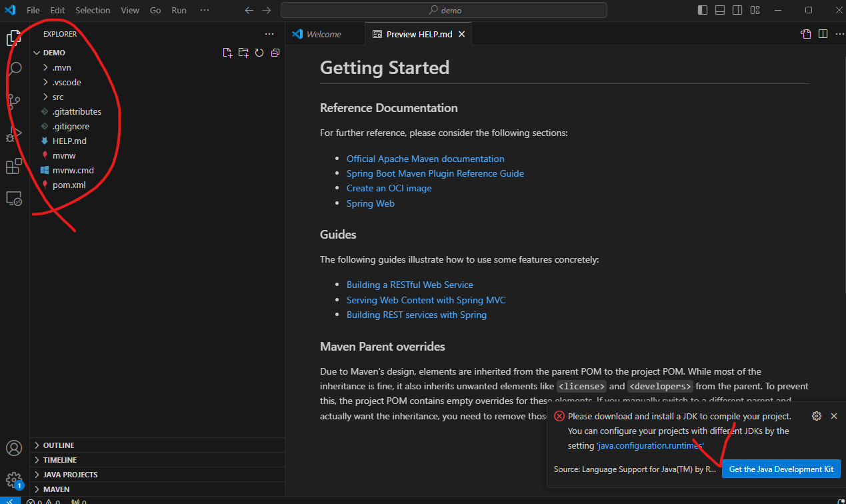Click the Refresh Explorer icon
This screenshot has height=504, width=846.
(x=259, y=52)
